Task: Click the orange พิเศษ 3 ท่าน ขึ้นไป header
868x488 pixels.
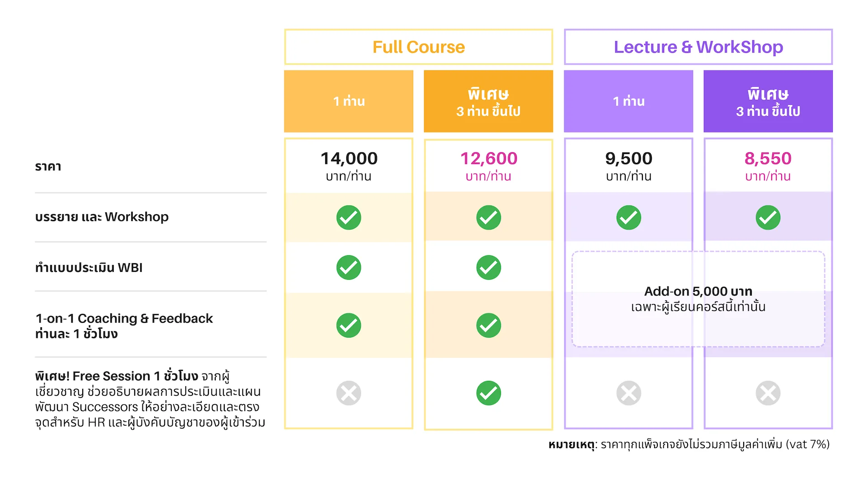Action: [x=488, y=101]
